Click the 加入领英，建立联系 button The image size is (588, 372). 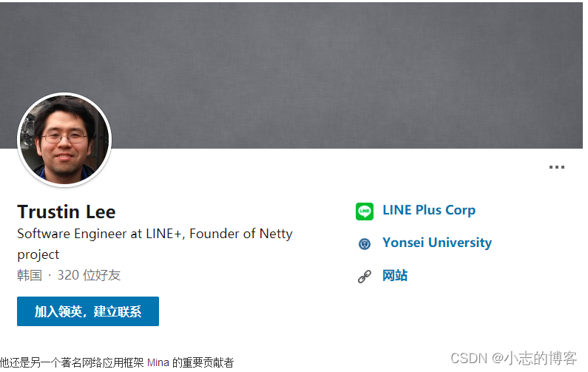coord(88,311)
